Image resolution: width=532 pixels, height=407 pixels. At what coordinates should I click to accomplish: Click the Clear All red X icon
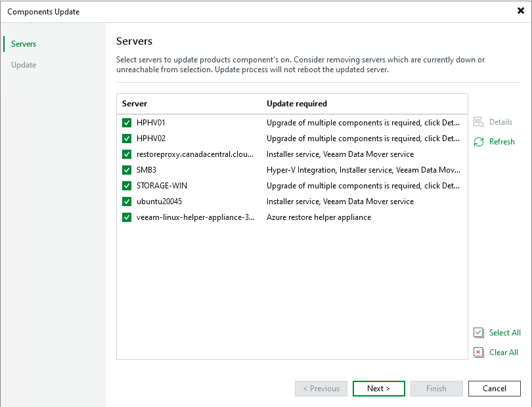pos(479,353)
